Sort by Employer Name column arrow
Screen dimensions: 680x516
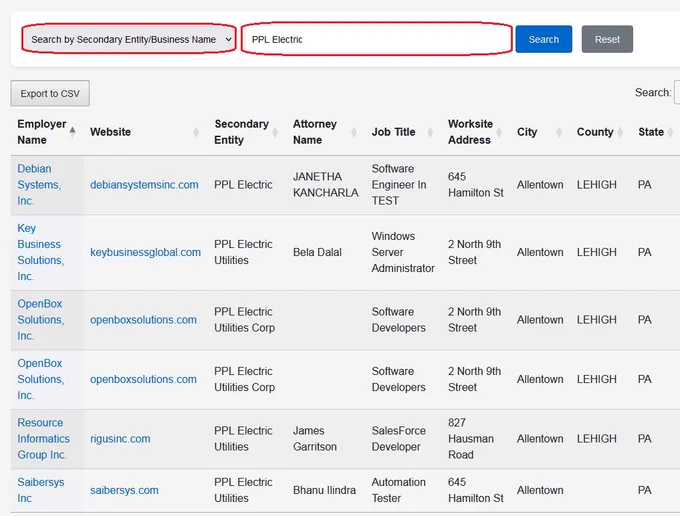pyautogui.click(x=72, y=132)
